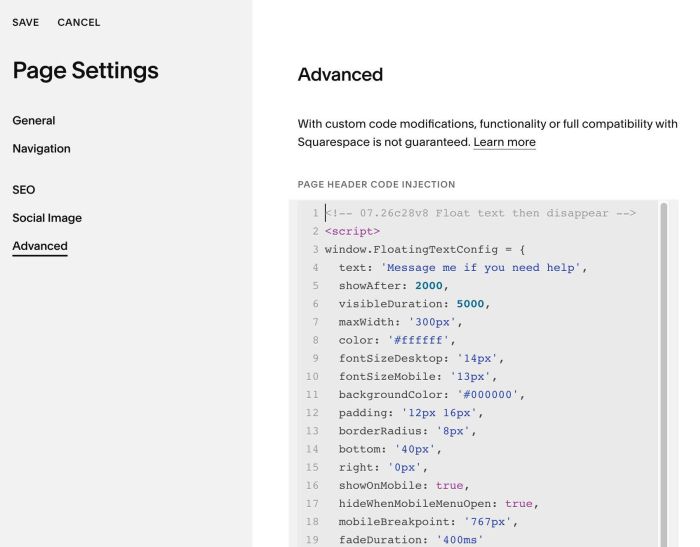Image resolution: width=700 pixels, height=547 pixels.
Task: Click the visibleDuration value 5000
Action: pos(470,304)
